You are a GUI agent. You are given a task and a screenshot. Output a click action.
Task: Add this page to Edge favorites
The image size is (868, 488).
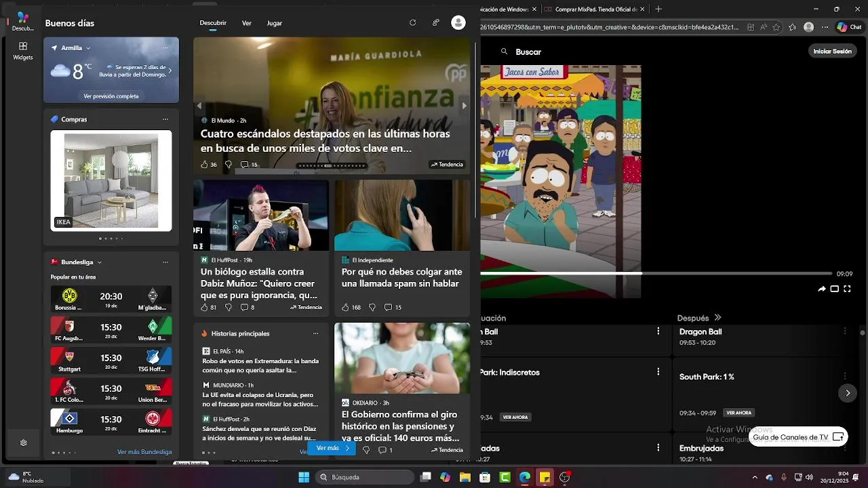pyautogui.click(x=776, y=27)
